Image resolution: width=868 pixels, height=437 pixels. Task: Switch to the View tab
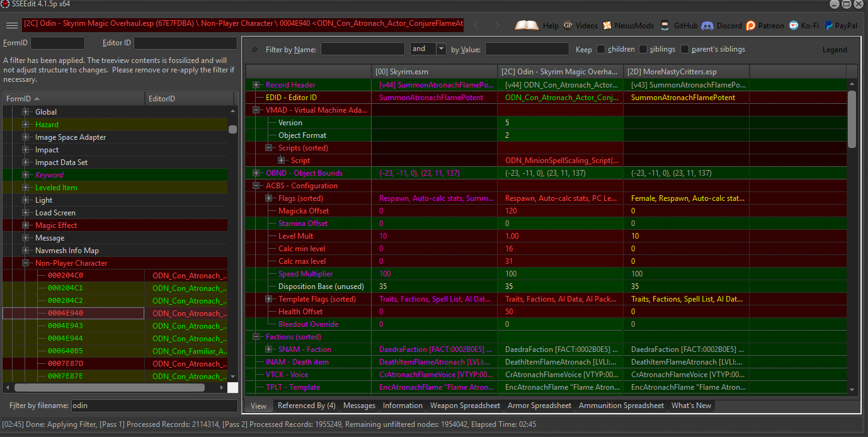[x=258, y=406]
